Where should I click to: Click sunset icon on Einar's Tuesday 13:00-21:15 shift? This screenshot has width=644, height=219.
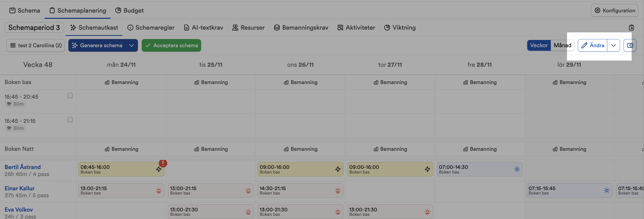tap(248, 190)
